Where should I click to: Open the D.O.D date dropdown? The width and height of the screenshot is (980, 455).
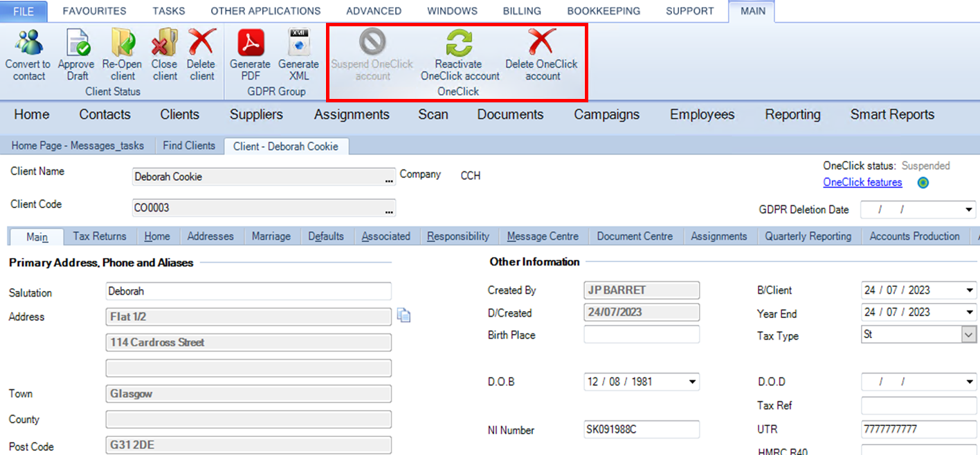tap(969, 382)
